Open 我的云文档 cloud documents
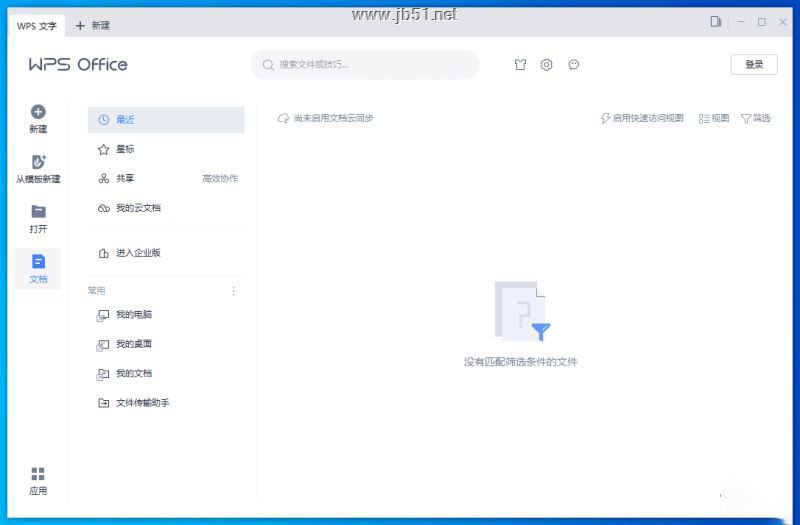The image size is (800, 525). tap(166, 208)
